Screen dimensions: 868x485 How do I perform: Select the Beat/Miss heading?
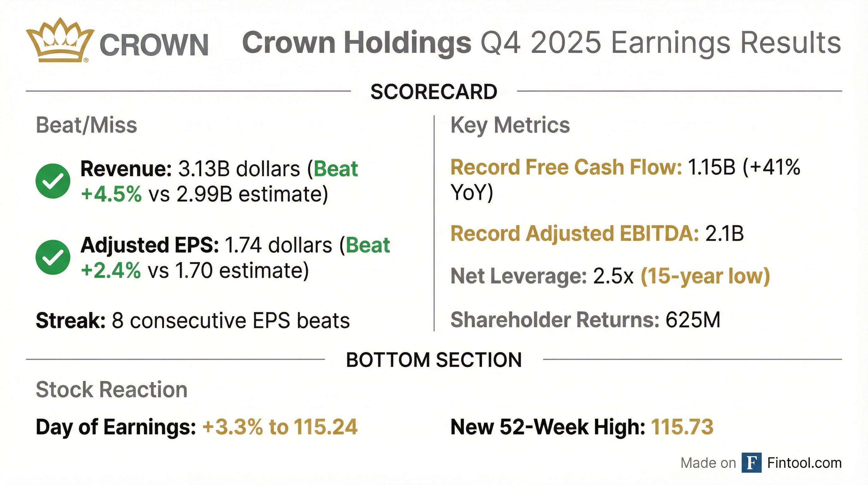tap(87, 125)
